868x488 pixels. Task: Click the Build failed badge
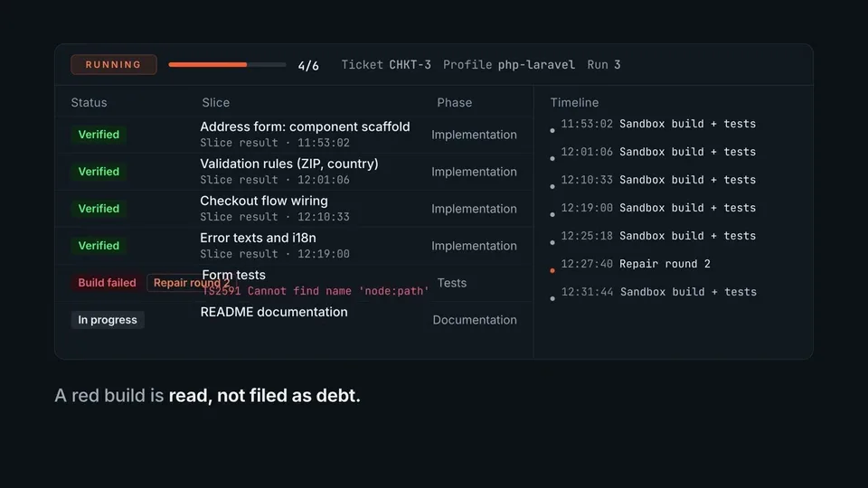(107, 283)
